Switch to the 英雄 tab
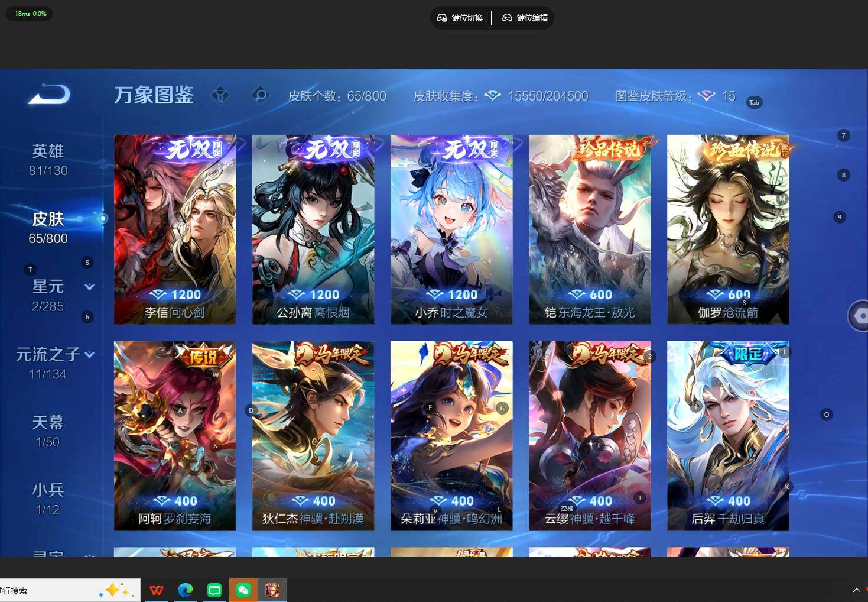 coord(48,160)
